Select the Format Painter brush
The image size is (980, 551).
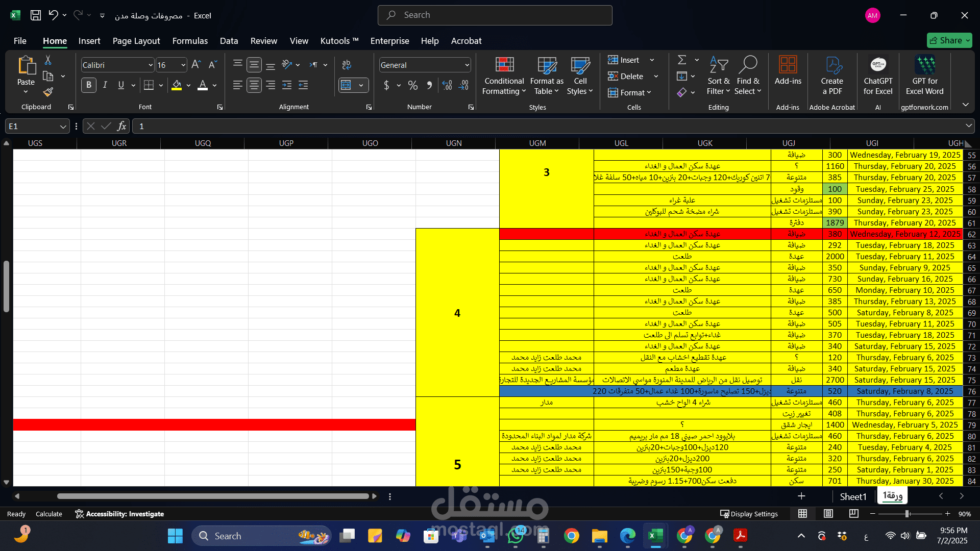coord(48,92)
